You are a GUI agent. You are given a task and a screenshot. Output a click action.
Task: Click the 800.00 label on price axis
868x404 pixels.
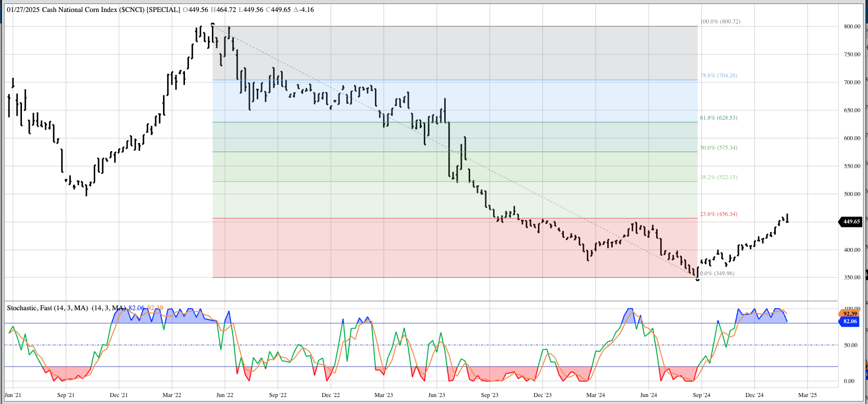coord(852,26)
